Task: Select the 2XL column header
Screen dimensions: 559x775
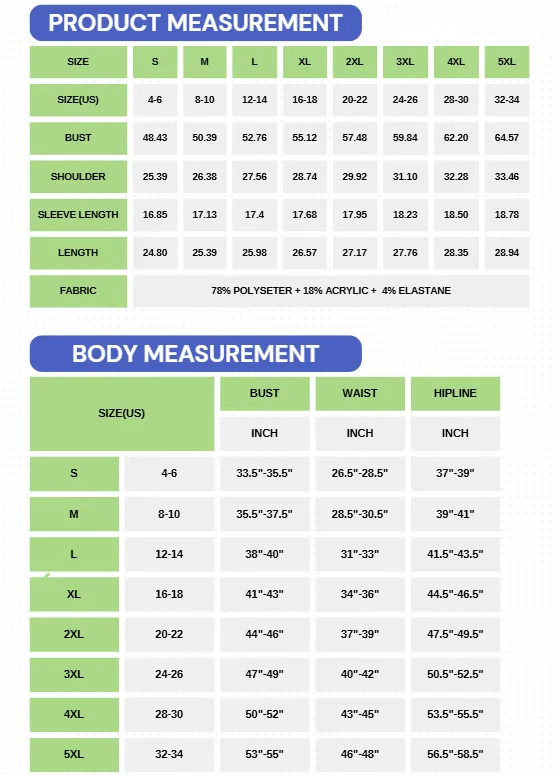Action: pyautogui.click(x=354, y=62)
